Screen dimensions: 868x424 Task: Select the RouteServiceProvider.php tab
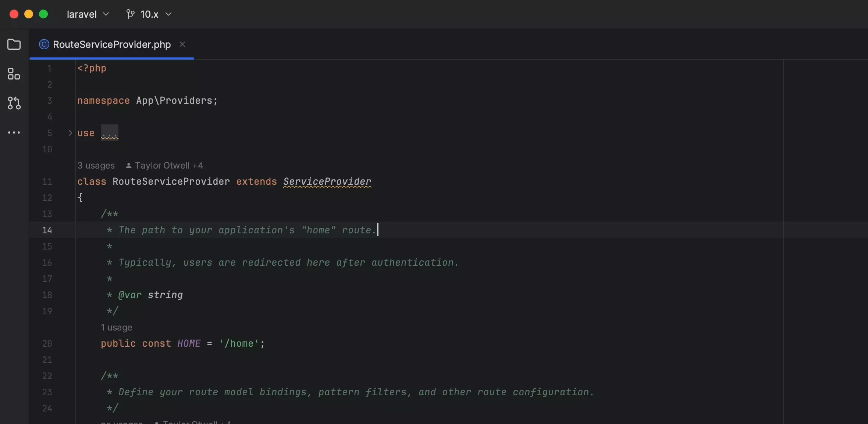pos(112,45)
